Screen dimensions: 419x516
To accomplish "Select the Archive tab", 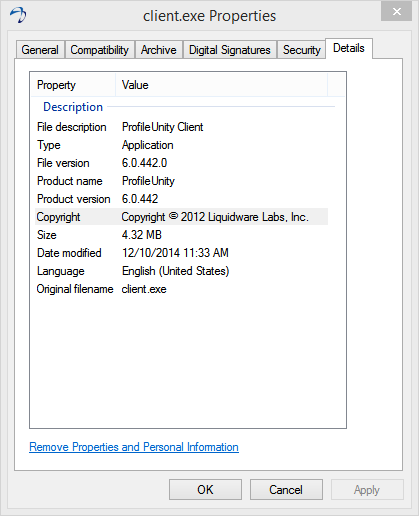I will pyautogui.click(x=159, y=50).
